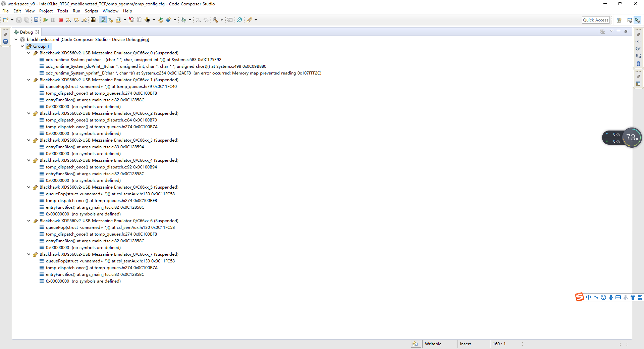Collapse the C66xx_0 core node
644x349 pixels.
click(29, 53)
